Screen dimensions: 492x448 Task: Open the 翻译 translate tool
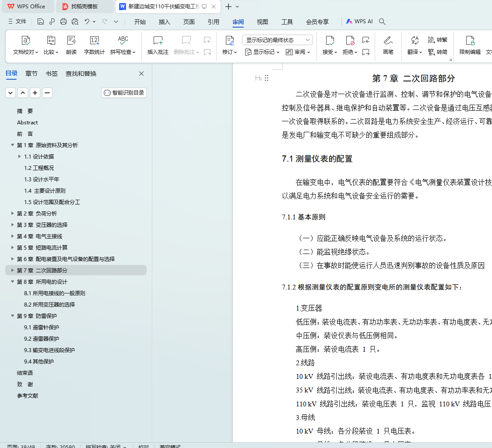click(415, 45)
